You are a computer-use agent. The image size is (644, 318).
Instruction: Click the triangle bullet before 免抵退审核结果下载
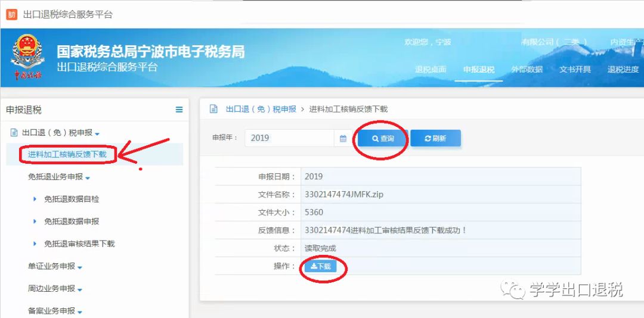(35, 244)
